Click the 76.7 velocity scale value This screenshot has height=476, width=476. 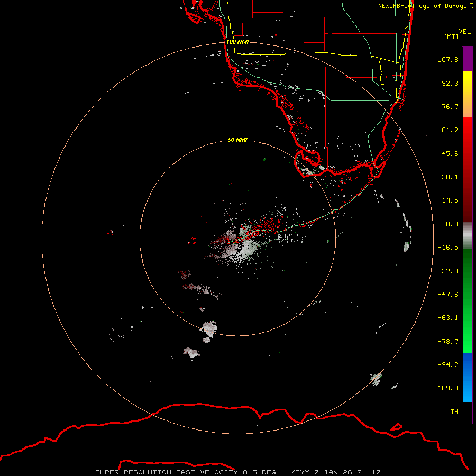[x=450, y=106]
